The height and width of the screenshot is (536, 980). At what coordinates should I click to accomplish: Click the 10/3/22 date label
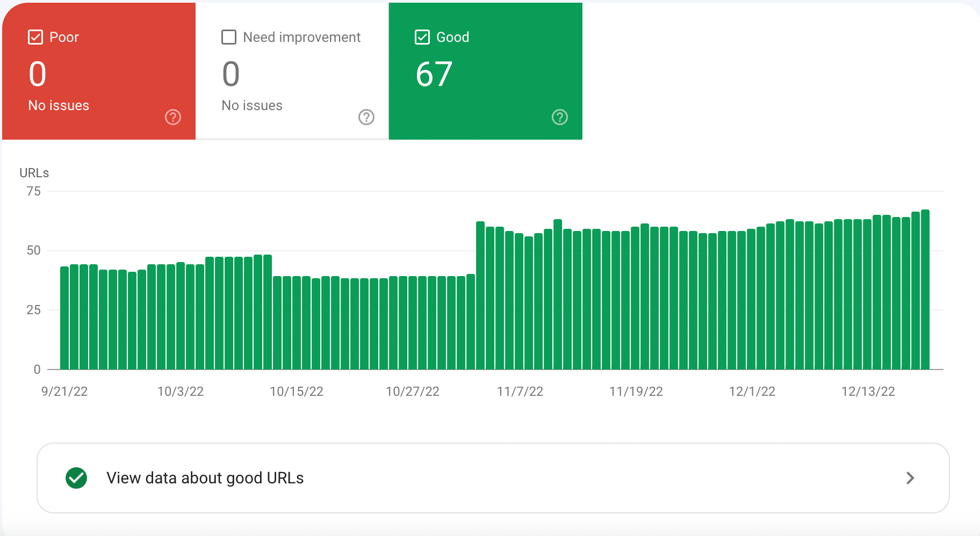(181, 392)
